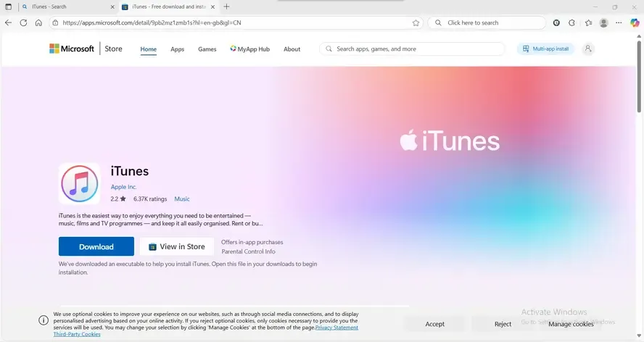Image resolution: width=644 pixels, height=342 pixels.
Task: Open the Home menu item
Action: point(148,49)
